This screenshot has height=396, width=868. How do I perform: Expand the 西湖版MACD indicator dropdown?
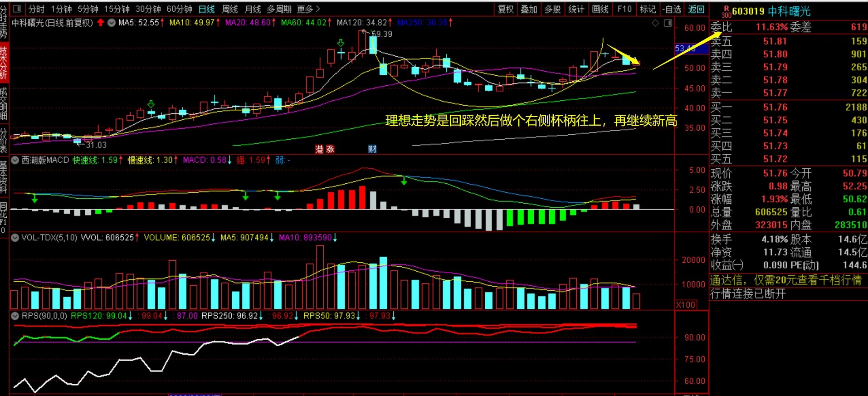pyautogui.click(x=15, y=160)
